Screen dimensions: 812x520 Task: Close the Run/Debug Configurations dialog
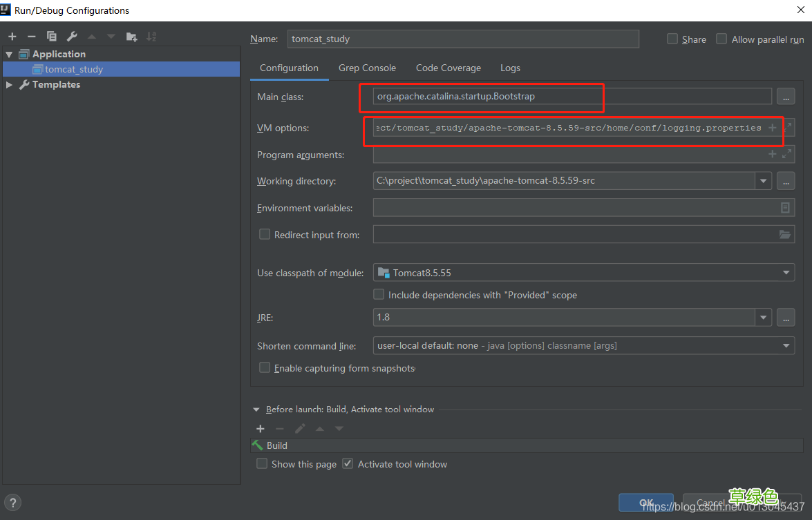[x=801, y=10]
